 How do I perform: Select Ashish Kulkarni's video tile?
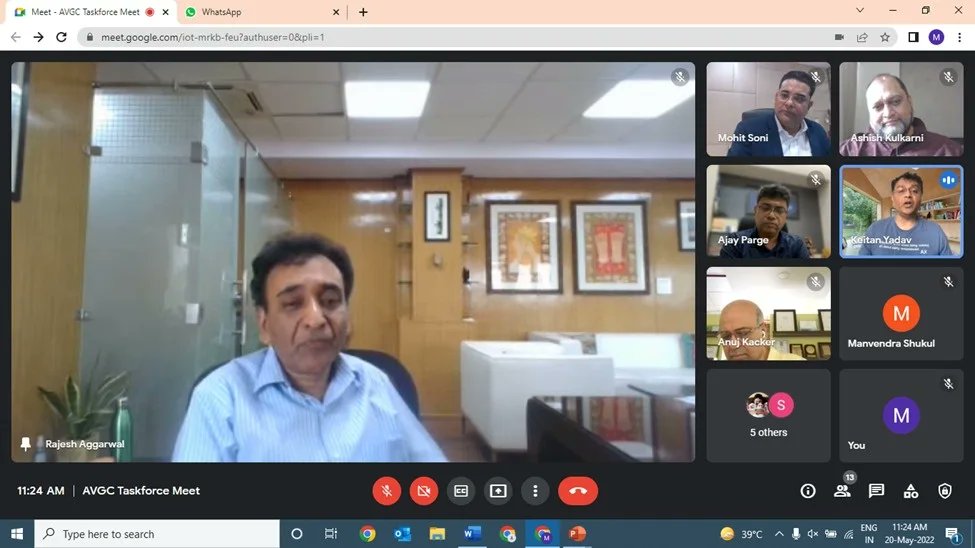tap(901, 109)
